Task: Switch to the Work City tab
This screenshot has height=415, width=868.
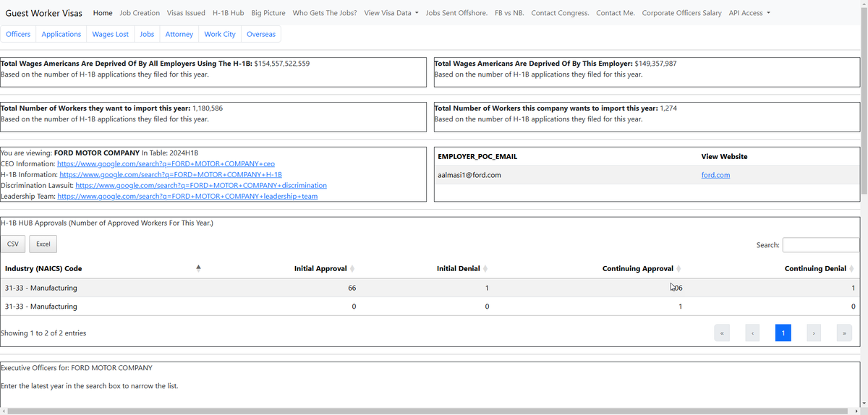Action: tap(220, 34)
